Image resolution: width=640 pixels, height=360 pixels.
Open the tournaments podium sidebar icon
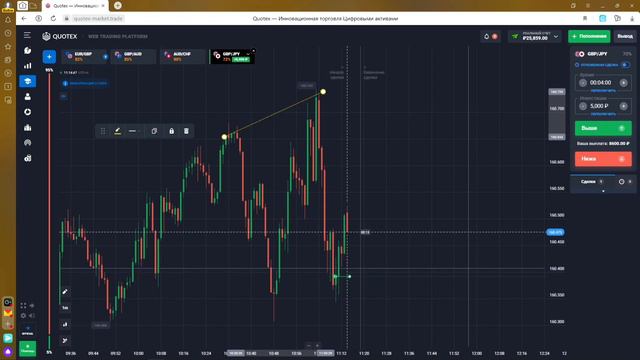[x=27, y=127]
